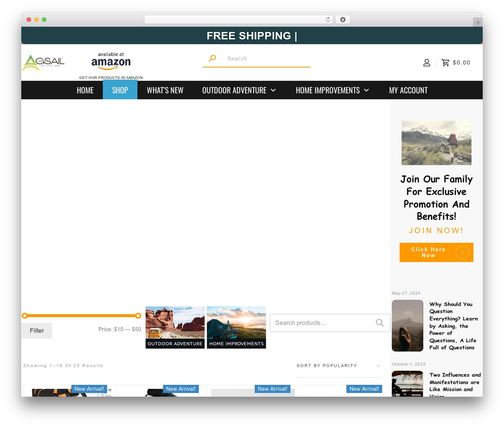Open GET OUR PRODUCTS IN AMAZON link

coord(111,78)
